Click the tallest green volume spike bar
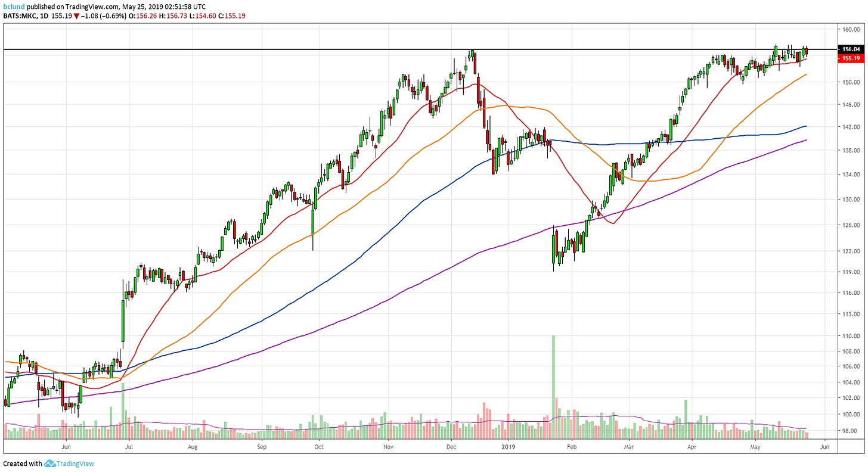 (553, 381)
